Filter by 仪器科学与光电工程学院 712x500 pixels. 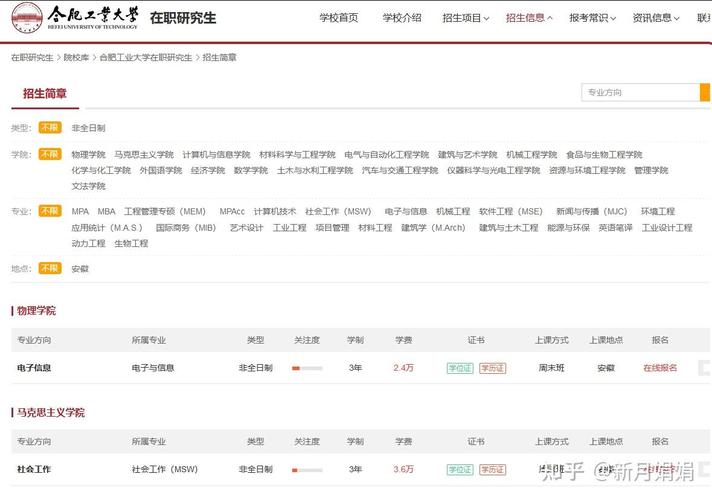click(x=494, y=170)
